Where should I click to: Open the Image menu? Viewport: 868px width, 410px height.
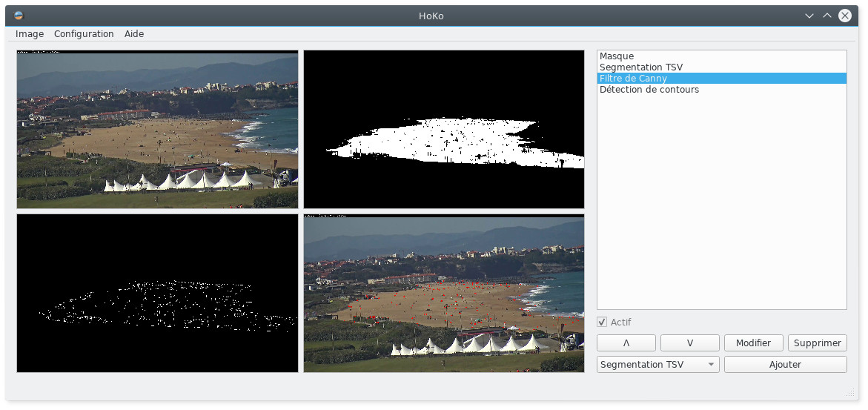30,34
